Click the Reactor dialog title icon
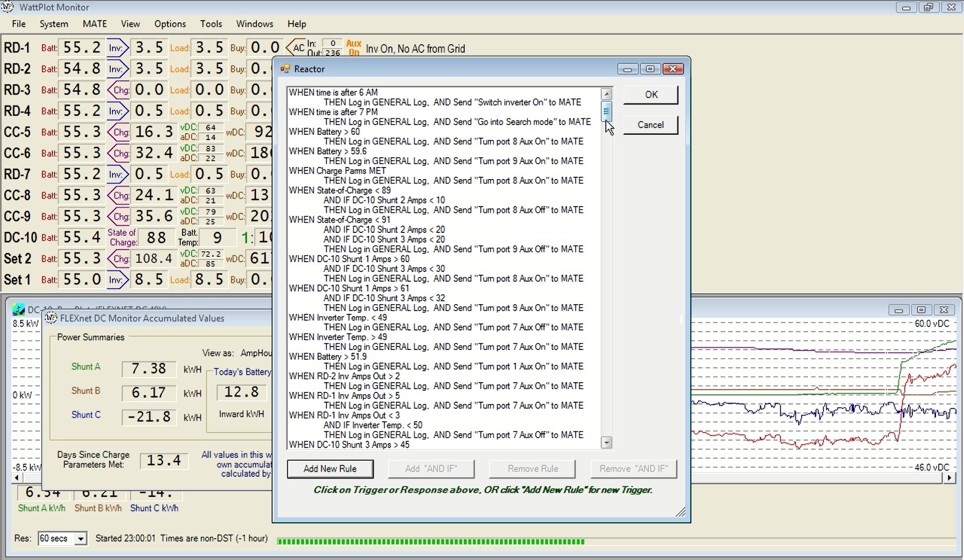 [285, 69]
